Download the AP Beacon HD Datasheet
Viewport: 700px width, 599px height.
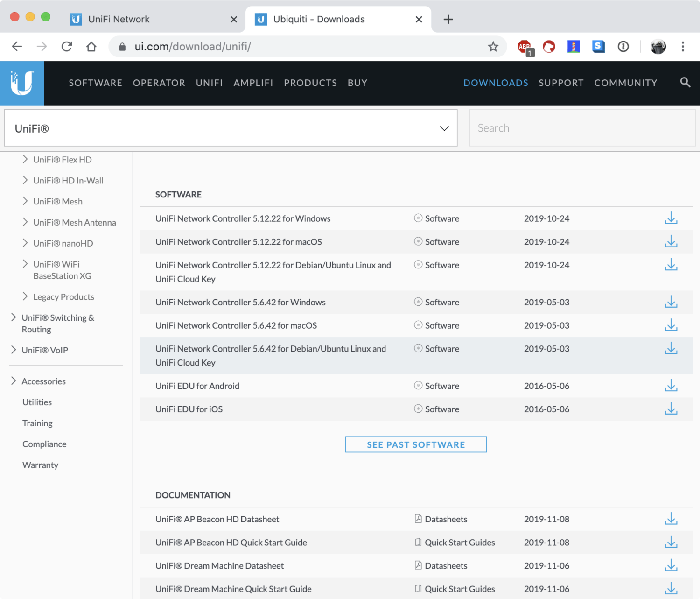tap(671, 519)
